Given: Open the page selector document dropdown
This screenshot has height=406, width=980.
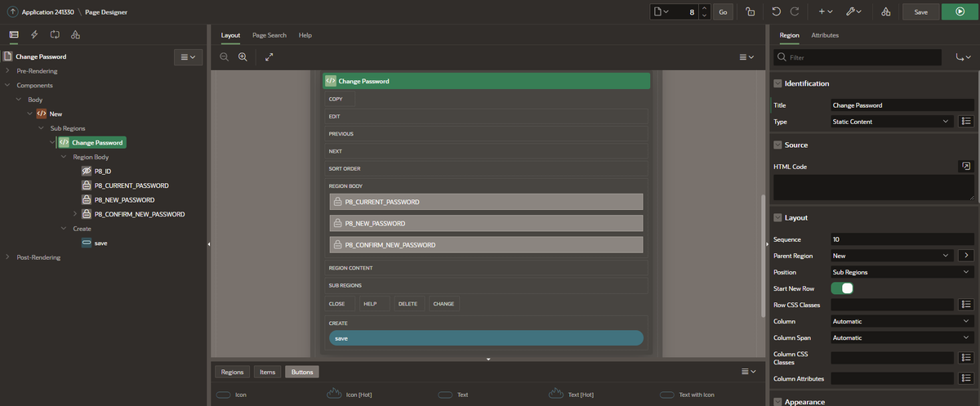Looking at the screenshot, I should coord(661,11).
